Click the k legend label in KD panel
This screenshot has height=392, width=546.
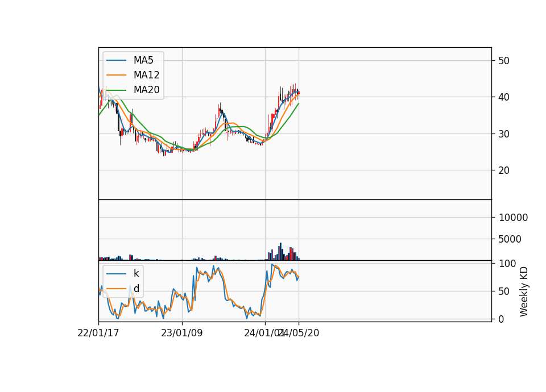pos(136,273)
